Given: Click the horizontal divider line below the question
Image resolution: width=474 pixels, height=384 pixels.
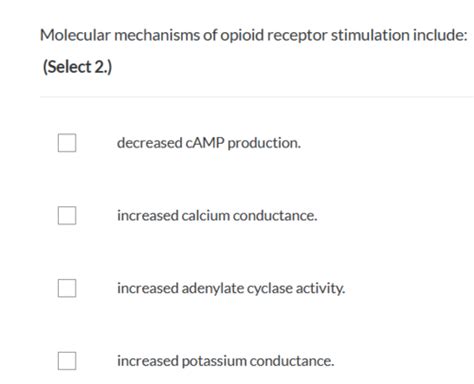Looking at the screenshot, I should pyautogui.click(x=257, y=97).
